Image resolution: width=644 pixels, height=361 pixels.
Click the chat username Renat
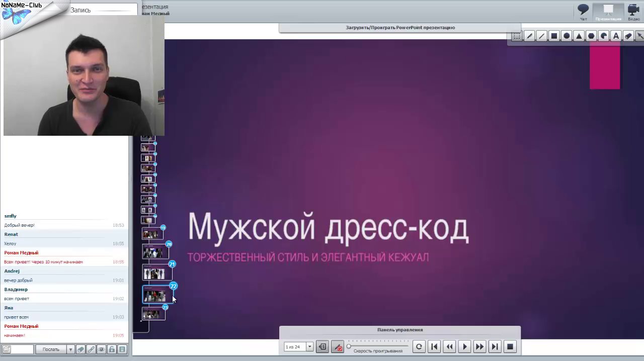[11, 234]
